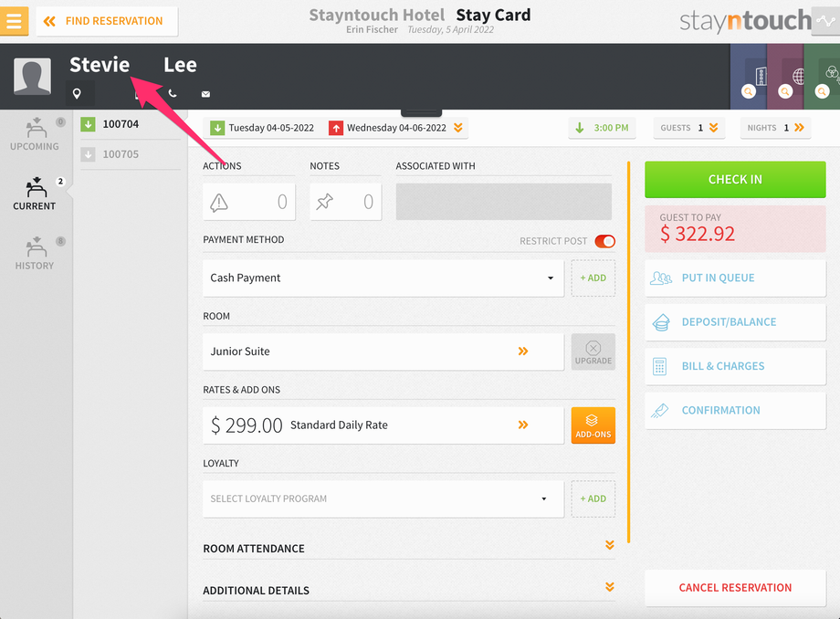This screenshot has height=619, width=840.
Task: Expand the stay dates chevron
Action: point(458,128)
